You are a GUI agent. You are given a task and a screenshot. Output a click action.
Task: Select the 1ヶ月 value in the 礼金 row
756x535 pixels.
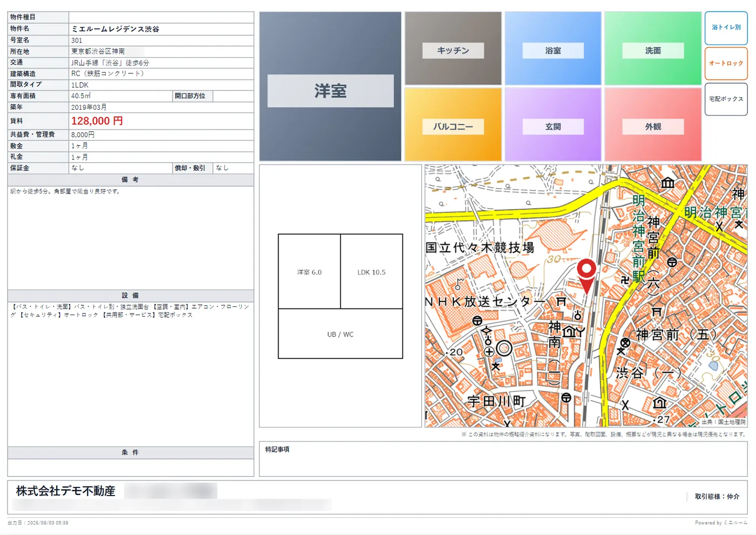80,157
